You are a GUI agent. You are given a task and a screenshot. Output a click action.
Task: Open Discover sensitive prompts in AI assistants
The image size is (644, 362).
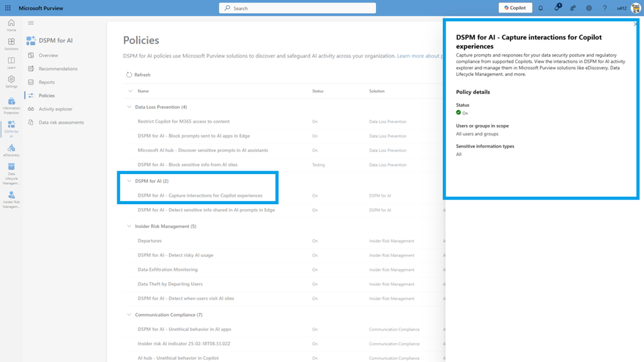202,150
